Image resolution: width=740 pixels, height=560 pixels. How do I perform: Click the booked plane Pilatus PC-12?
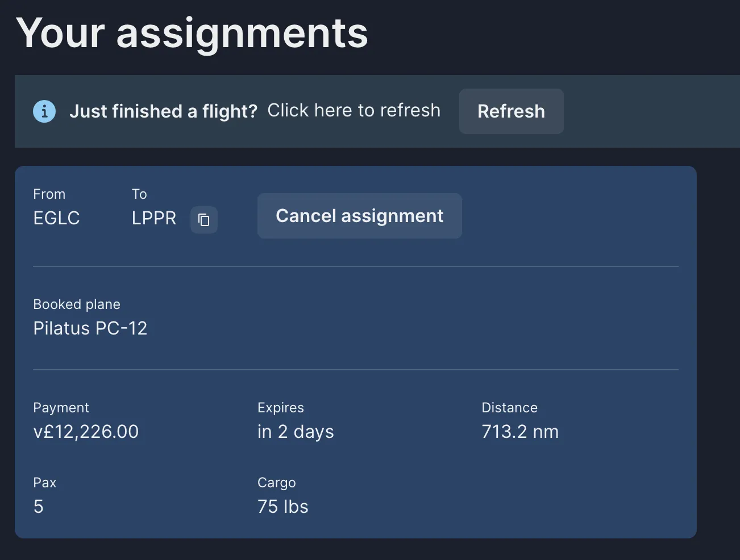(90, 328)
